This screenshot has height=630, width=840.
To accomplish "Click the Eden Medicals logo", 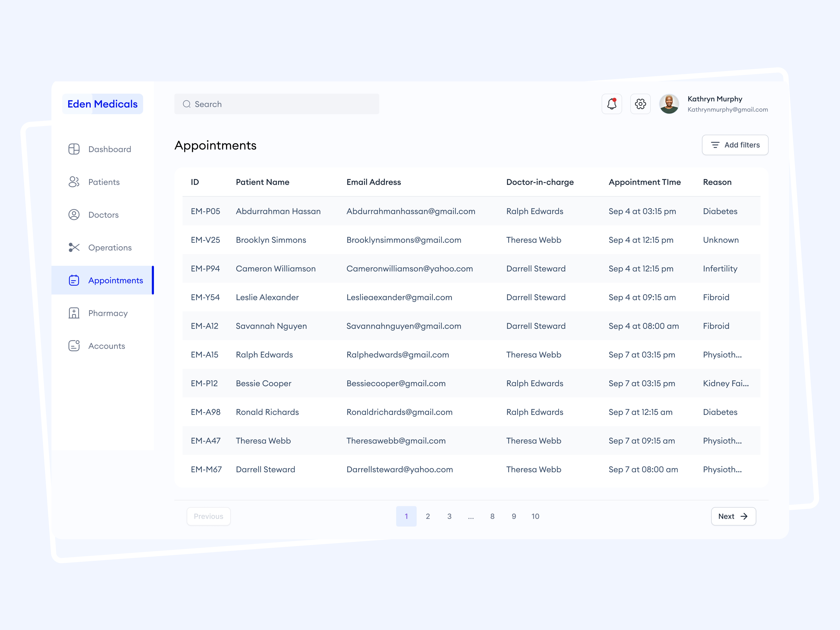I will pos(103,104).
